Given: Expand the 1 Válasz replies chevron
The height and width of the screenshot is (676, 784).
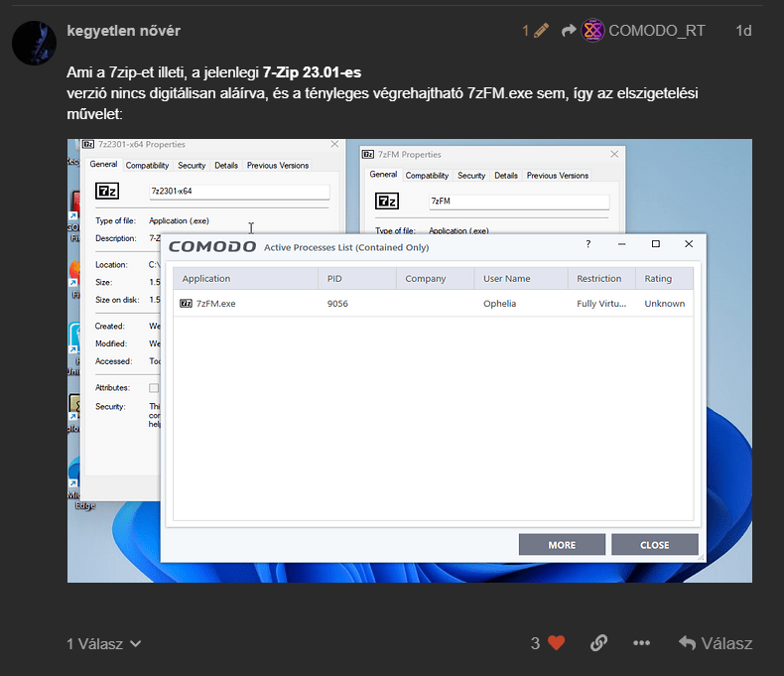Looking at the screenshot, I should click(136, 643).
